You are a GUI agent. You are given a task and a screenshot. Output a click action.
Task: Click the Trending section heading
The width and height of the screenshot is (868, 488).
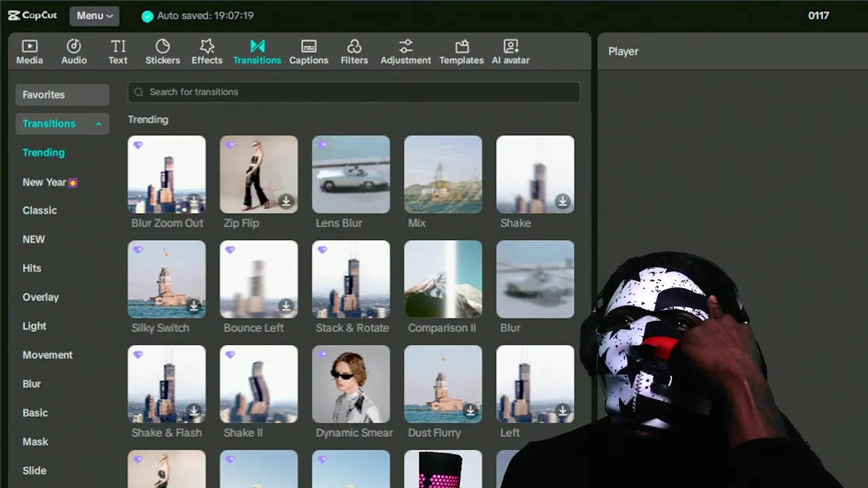tap(148, 120)
